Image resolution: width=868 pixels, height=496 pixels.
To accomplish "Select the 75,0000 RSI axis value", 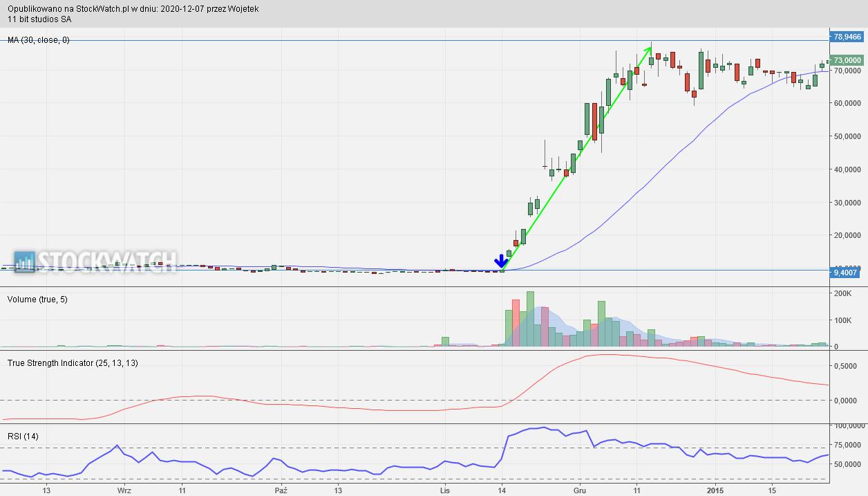I will 847,445.
